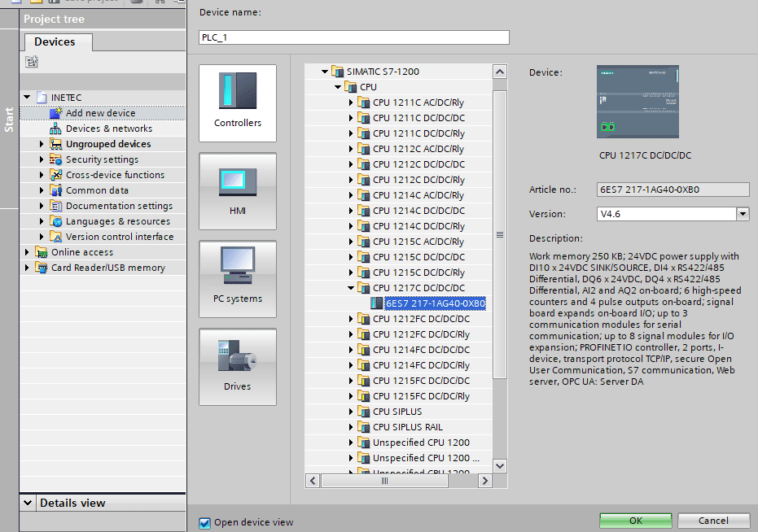The height and width of the screenshot is (532, 758).
Task: Collapse the INETEC project node
Action: pos(27,98)
